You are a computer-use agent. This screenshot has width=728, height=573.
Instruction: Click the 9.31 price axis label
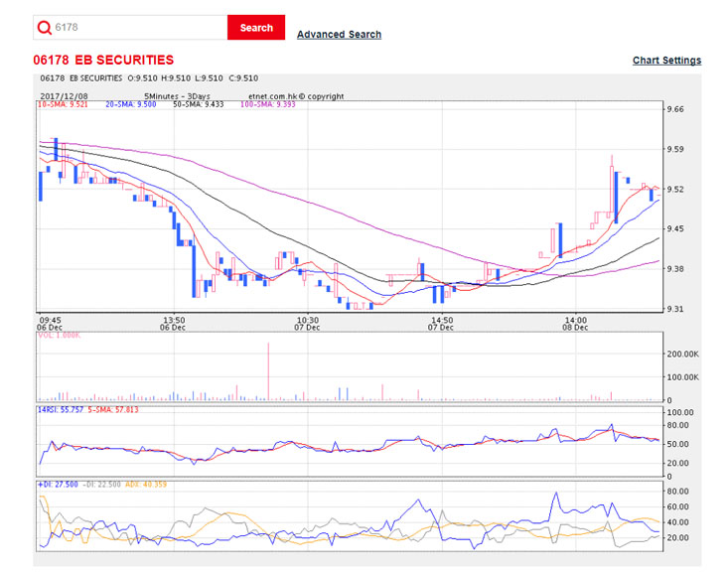(x=675, y=309)
